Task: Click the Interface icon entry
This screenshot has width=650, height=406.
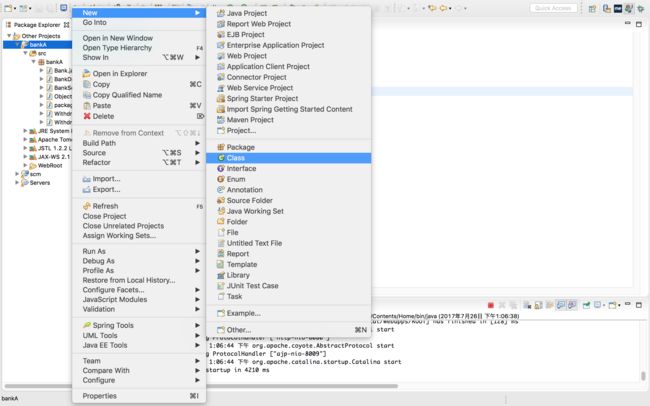Action: [x=221, y=168]
